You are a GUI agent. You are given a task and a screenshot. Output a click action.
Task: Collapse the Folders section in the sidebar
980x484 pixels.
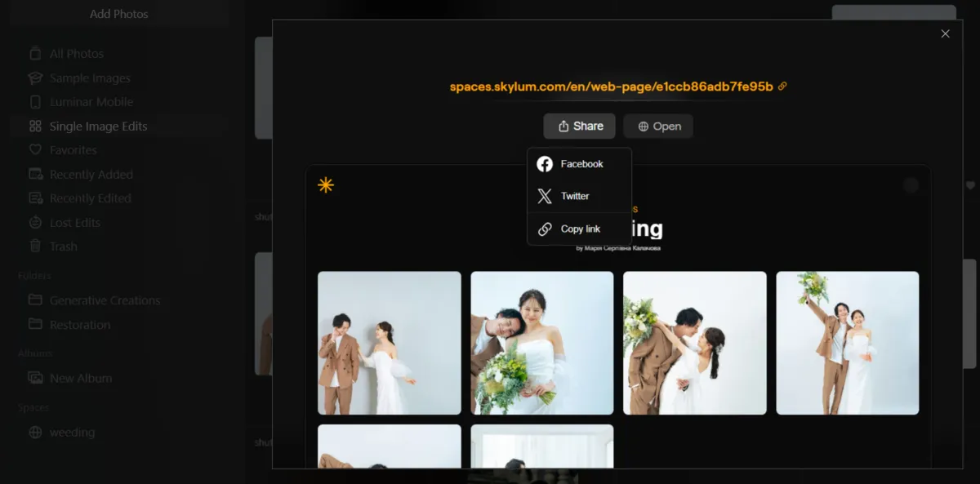(x=34, y=276)
